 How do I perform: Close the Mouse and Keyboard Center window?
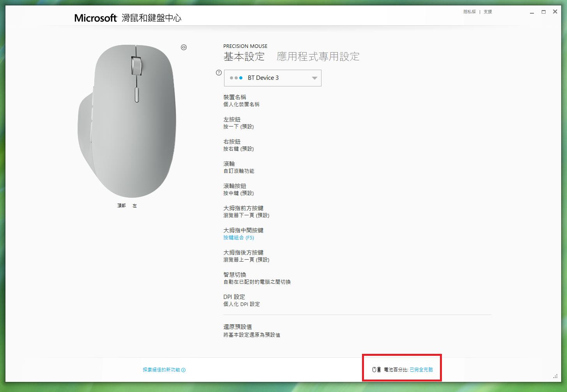(x=555, y=12)
